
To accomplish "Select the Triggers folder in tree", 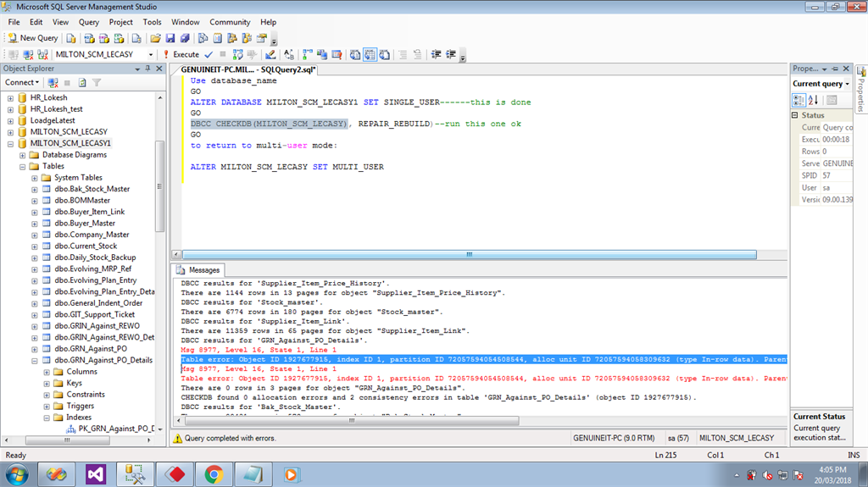I will pos(80,406).
